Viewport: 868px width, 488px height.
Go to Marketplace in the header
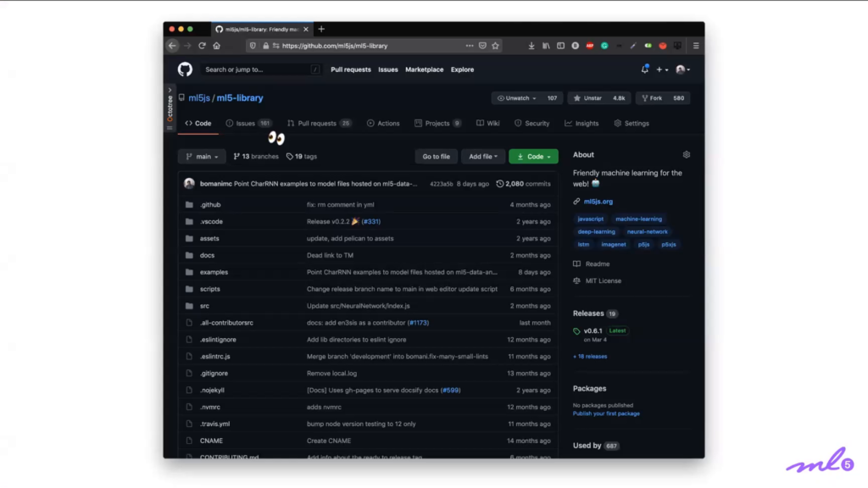tap(425, 69)
